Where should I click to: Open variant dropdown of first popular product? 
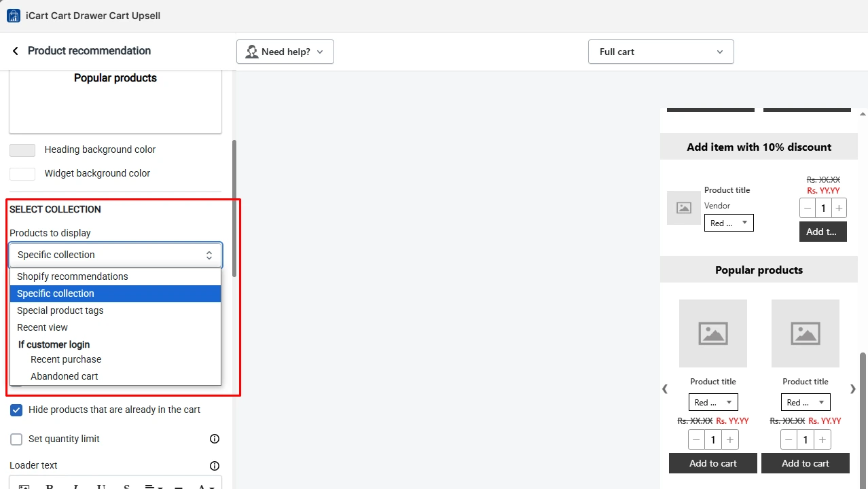pyautogui.click(x=713, y=402)
